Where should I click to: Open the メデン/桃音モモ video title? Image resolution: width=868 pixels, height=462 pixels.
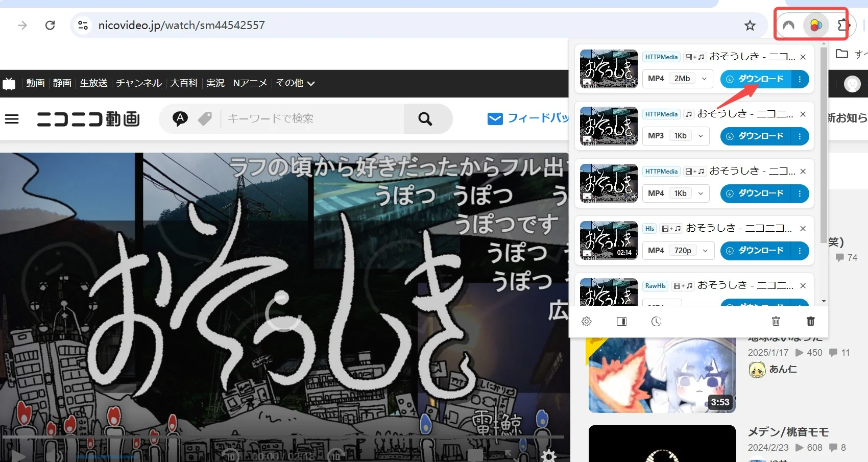(x=788, y=432)
